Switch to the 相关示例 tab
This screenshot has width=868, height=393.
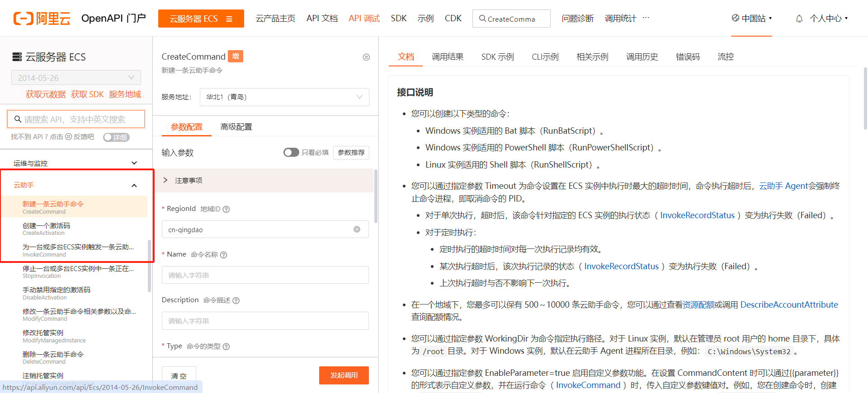pyautogui.click(x=592, y=56)
